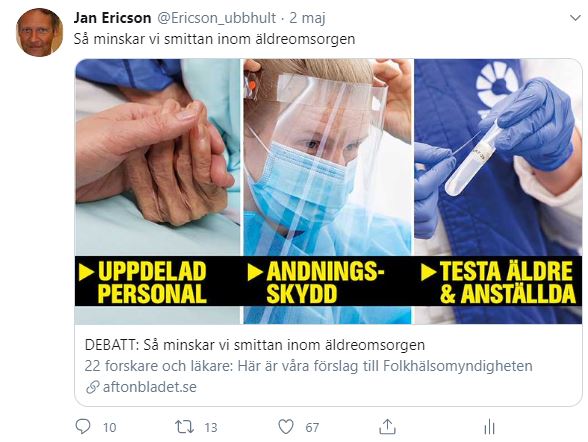
Task: Click the 67 likes count
Action: (312, 427)
